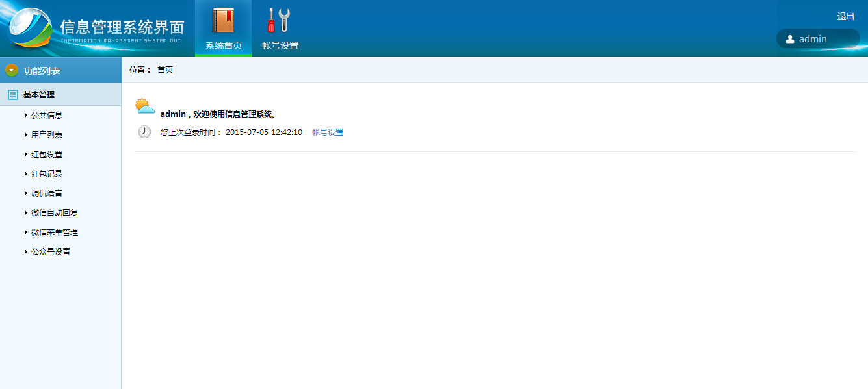Open 公众号设置 in sidebar
The width and height of the screenshot is (868, 389).
pyautogui.click(x=51, y=252)
